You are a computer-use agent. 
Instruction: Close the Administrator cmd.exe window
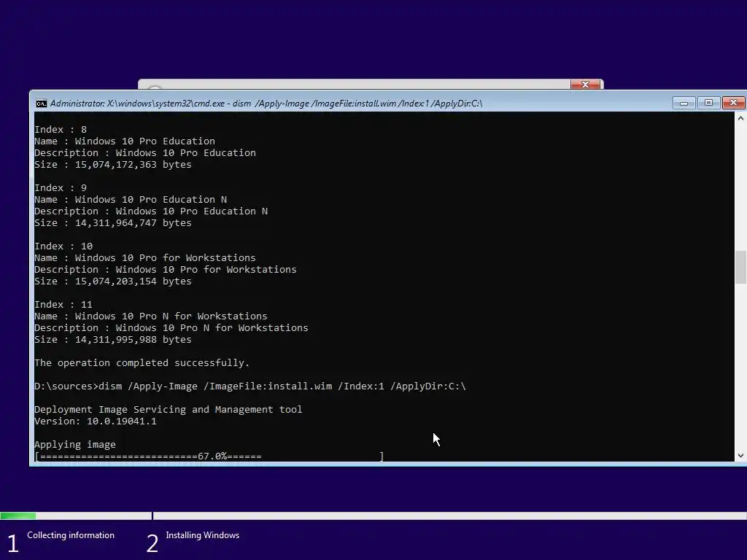(x=733, y=103)
